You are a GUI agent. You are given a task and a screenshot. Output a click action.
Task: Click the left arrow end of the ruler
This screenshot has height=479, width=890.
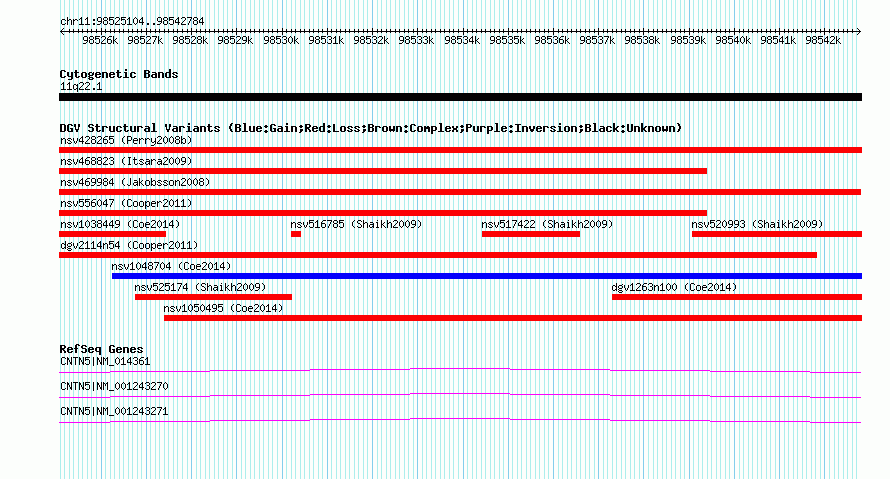click(x=62, y=31)
